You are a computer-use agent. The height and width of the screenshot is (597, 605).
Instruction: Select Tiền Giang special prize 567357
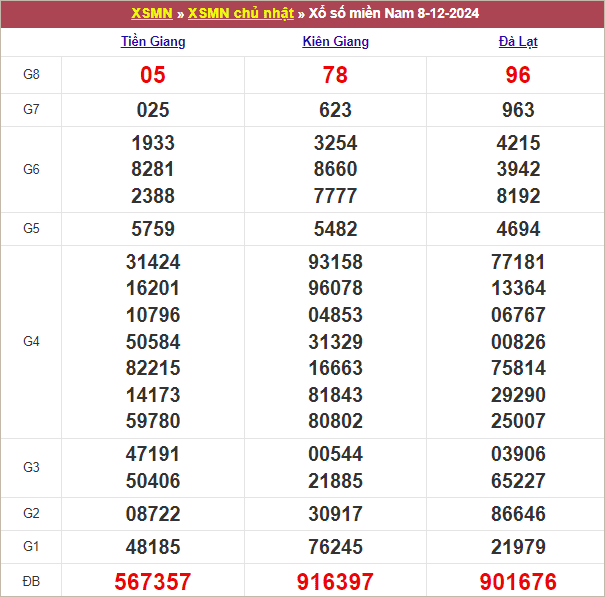point(153,581)
